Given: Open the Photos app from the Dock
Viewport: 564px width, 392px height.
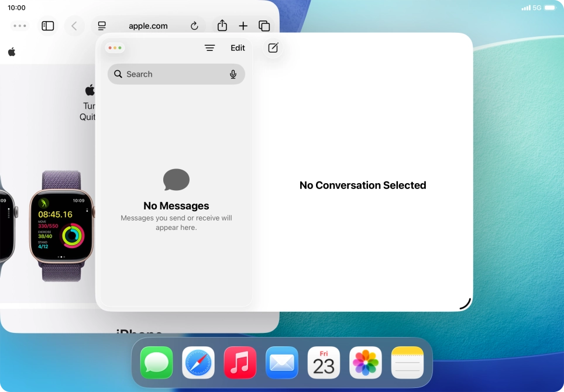Looking at the screenshot, I should tap(365, 362).
